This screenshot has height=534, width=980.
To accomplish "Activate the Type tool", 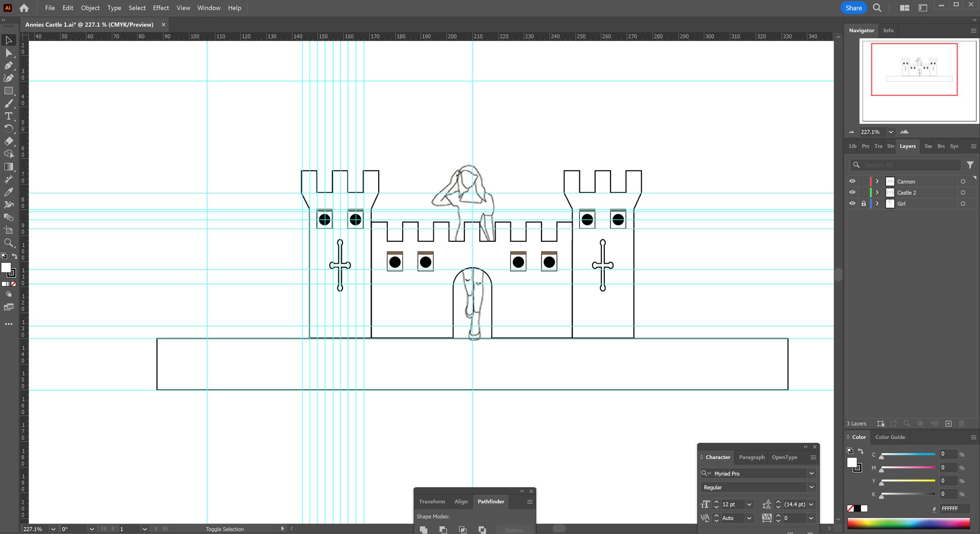I will coord(9,116).
